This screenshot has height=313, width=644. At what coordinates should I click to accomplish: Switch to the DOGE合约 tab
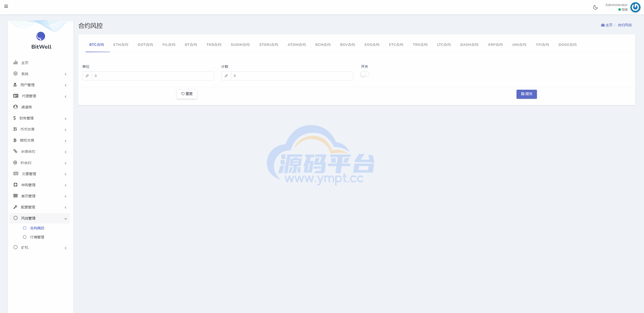(x=567, y=45)
